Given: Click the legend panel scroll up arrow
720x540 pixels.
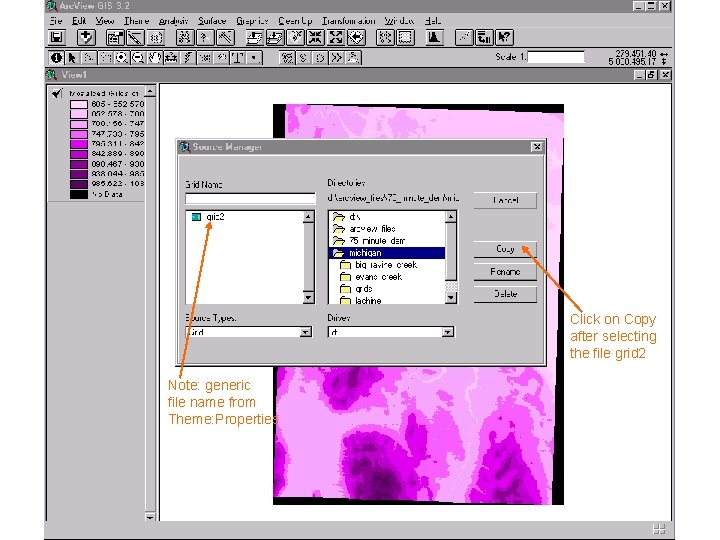Looking at the screenshot, I should [x=150, y=91].
